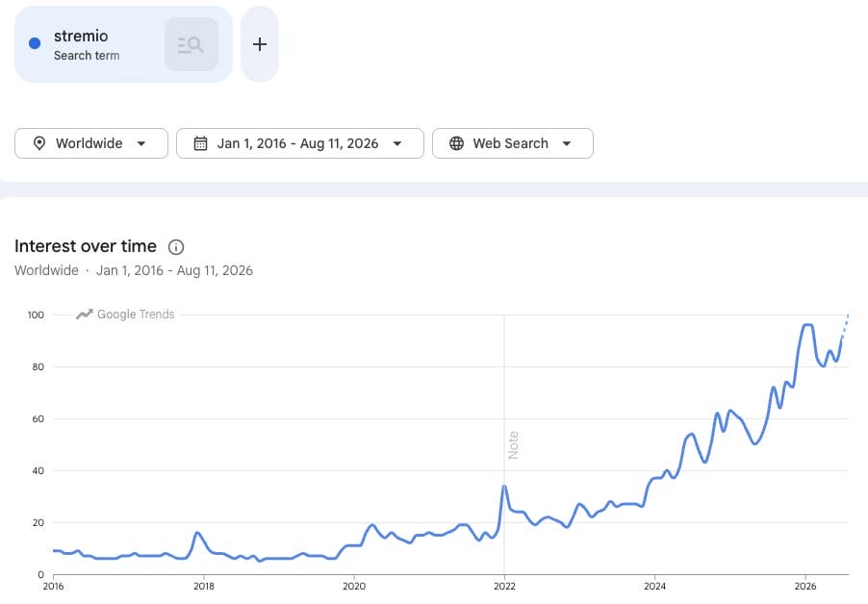Image resolution: width=868 pixels, height=604 pixels.
Task: Click the 60 y-axis label
Action: pyautogui.click(x=38, y=418)
